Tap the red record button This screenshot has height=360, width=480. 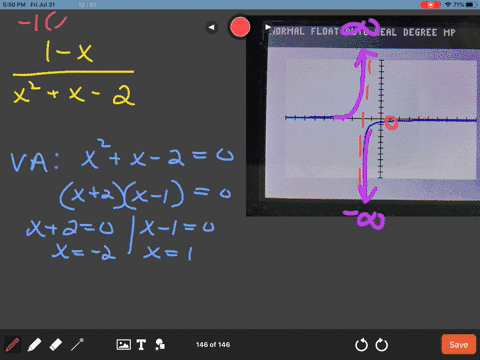[x=240, y=27]
